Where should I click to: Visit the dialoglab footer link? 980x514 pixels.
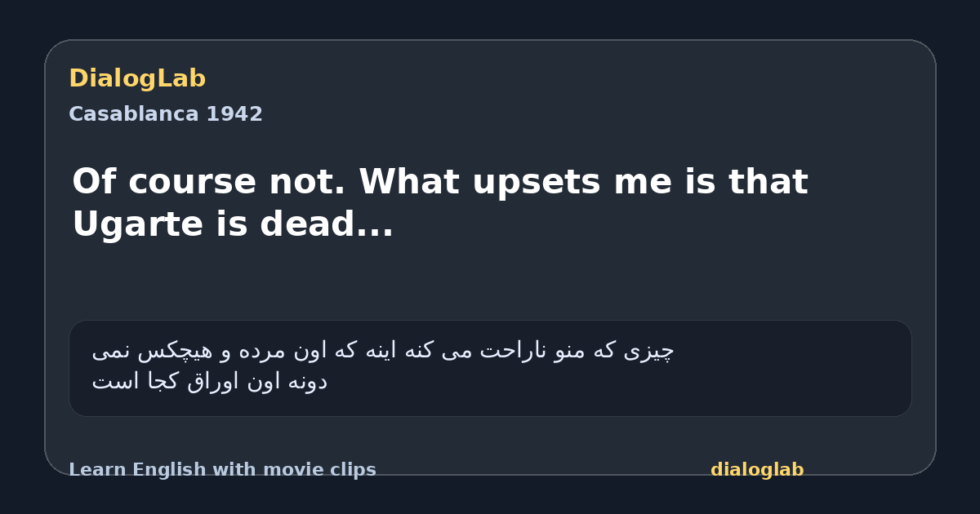757,470
